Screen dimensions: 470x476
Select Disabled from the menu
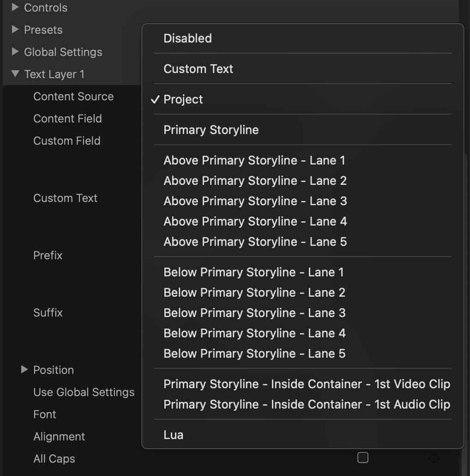coord(187,38)
